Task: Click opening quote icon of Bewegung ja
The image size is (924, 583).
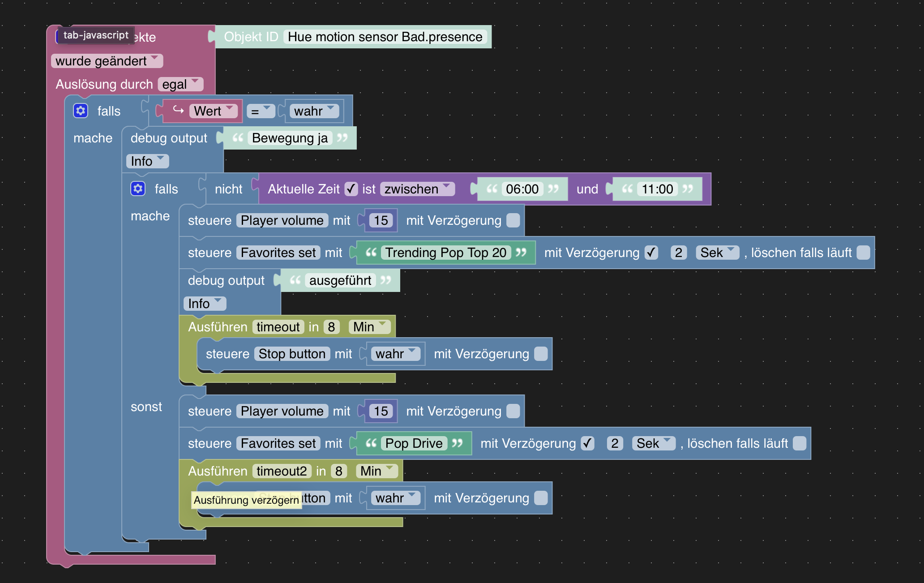Action: pyautogui.click(x=238, y=138)
